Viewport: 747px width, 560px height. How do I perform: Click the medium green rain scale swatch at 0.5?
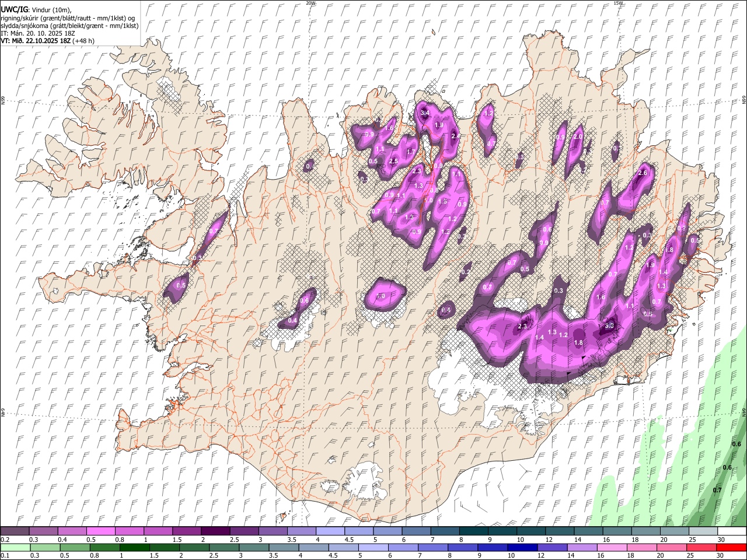(75, 548)
